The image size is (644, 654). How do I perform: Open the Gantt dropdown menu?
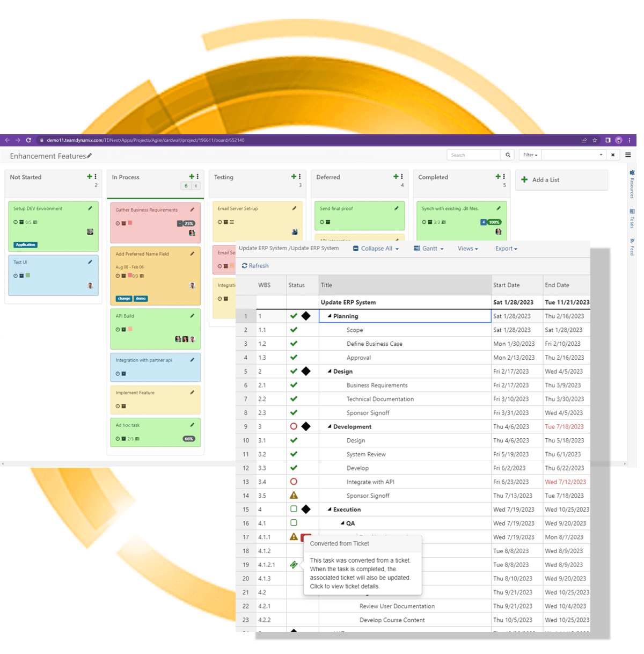point(429,249)
